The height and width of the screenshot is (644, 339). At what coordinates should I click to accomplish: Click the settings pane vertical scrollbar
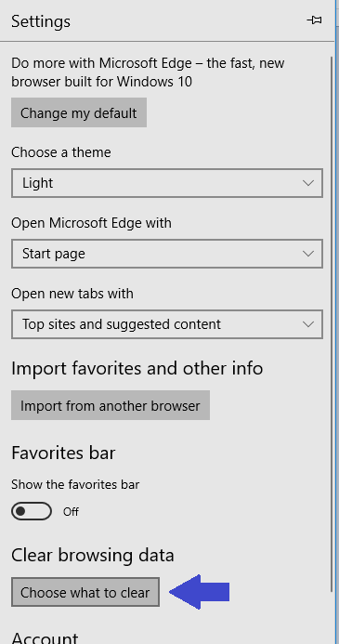[x=332, y=324]
